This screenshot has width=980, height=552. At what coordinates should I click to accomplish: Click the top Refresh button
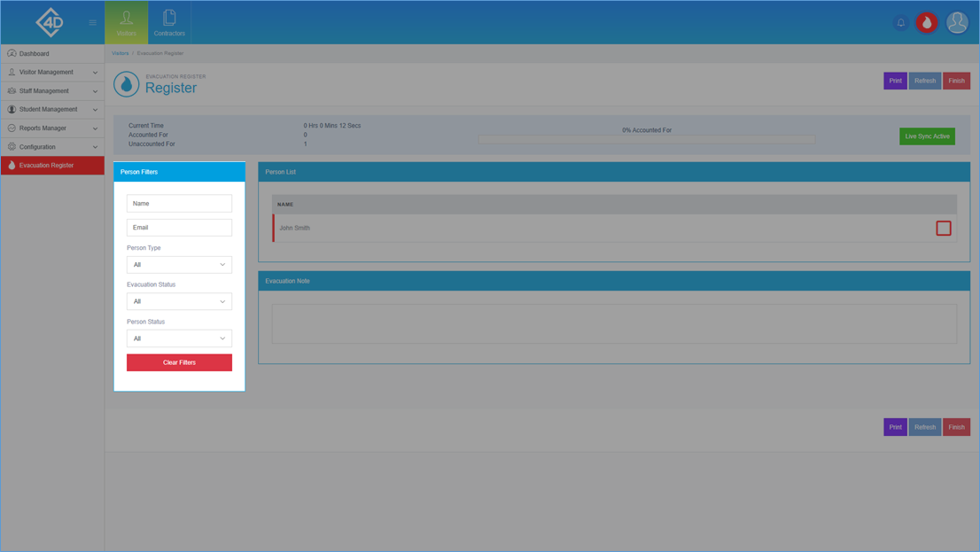[x=925, y=81]
